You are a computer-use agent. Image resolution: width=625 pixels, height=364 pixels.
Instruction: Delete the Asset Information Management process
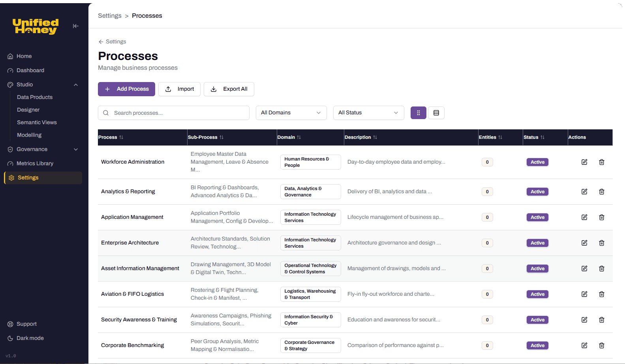[x=602, y=269]
